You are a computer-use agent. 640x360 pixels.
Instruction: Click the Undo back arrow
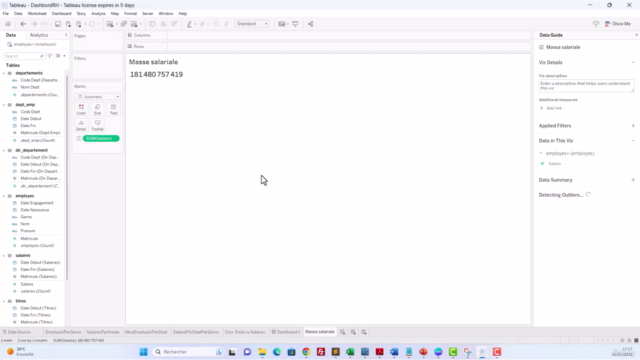pyautogui.click(x=23, y=24)
